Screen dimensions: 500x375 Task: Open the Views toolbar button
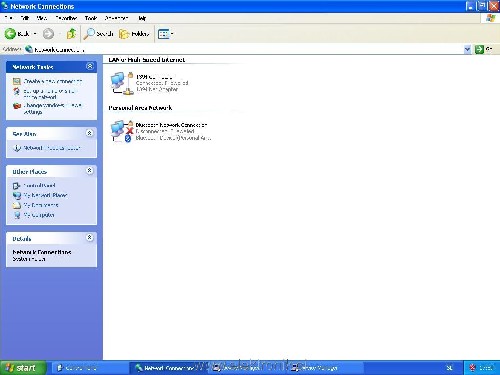coord(165,34)
